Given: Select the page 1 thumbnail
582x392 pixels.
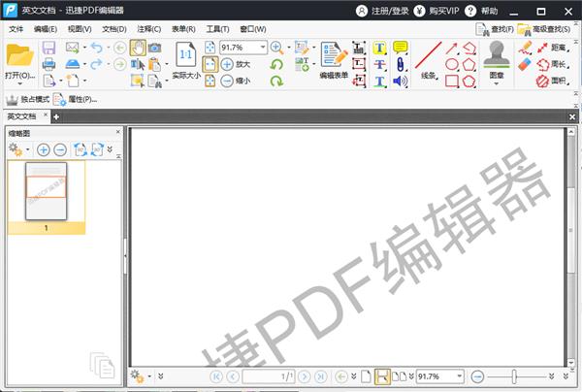Looking at the screenshot, I should [x=46, y=191].
